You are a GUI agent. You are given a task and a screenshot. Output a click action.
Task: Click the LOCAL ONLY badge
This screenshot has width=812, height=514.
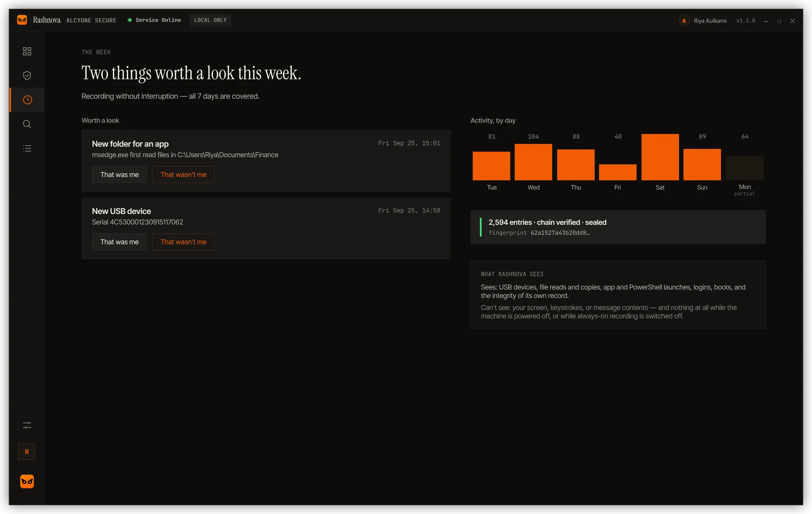coord(210,20)
